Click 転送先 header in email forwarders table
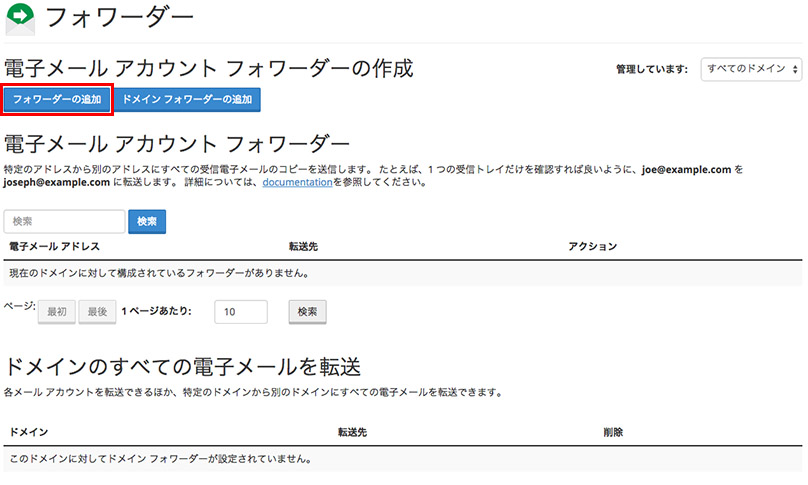808x485 pixels. click(302, 246)
